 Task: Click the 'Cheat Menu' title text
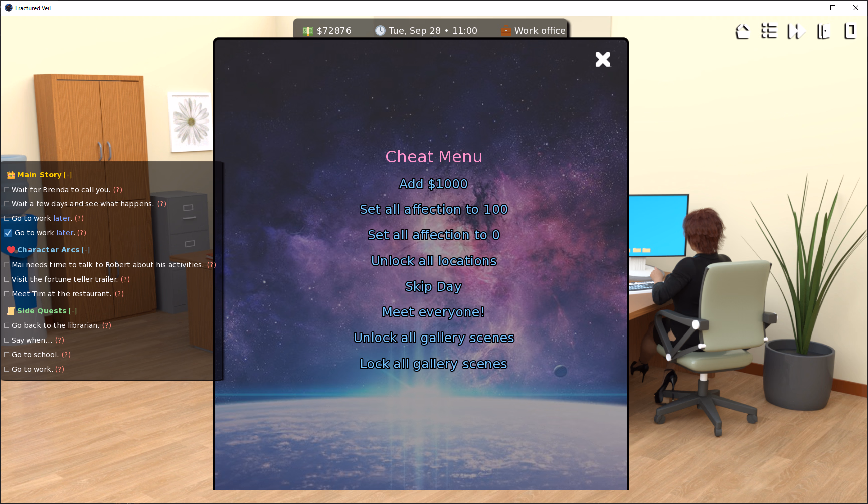[434, 157]
